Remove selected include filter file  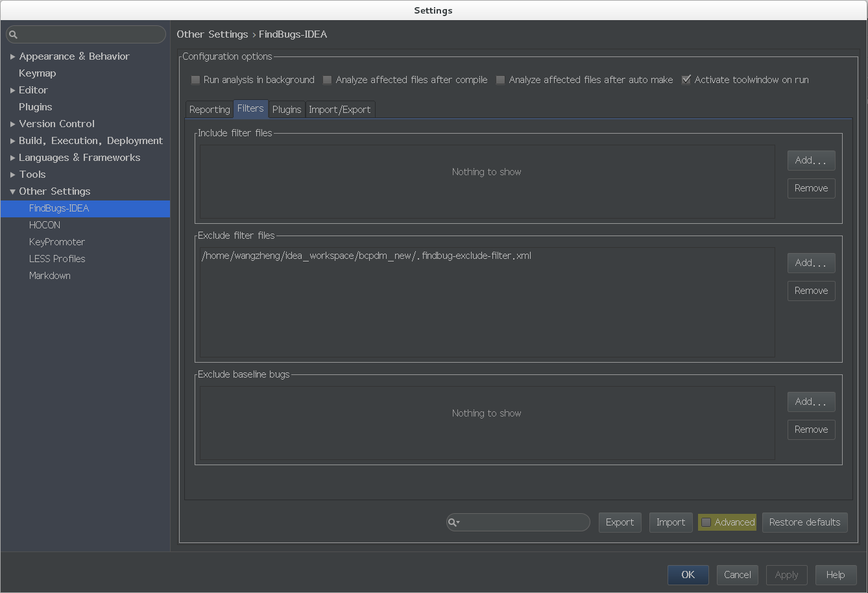pyautogui.click(x=811, y=188)
